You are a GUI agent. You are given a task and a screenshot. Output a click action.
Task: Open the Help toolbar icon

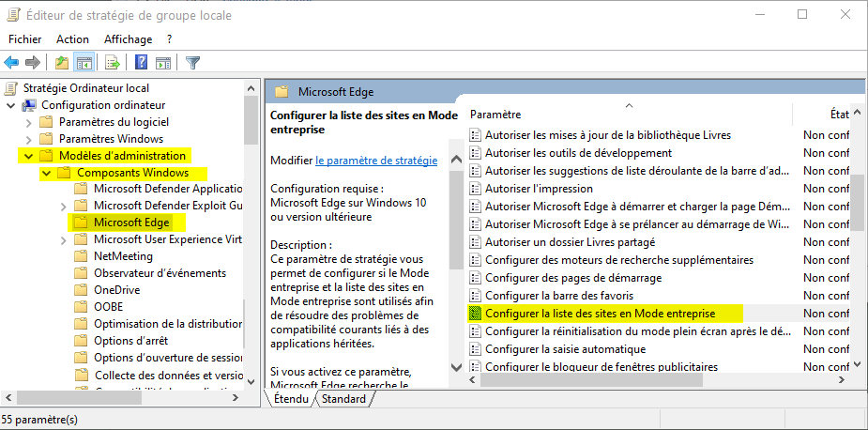tap(141, 62)
